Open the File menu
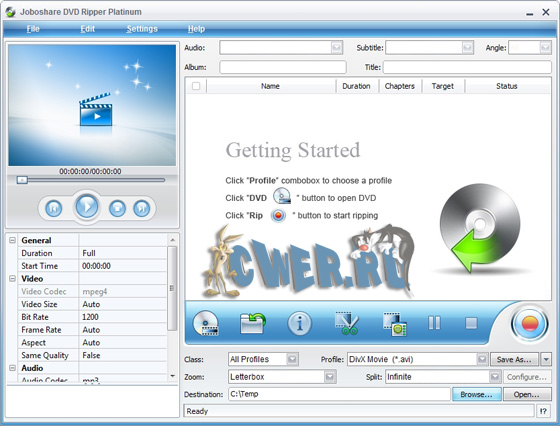Image resolution: width=560 pixels, height=426 pixels. [33, 29]
